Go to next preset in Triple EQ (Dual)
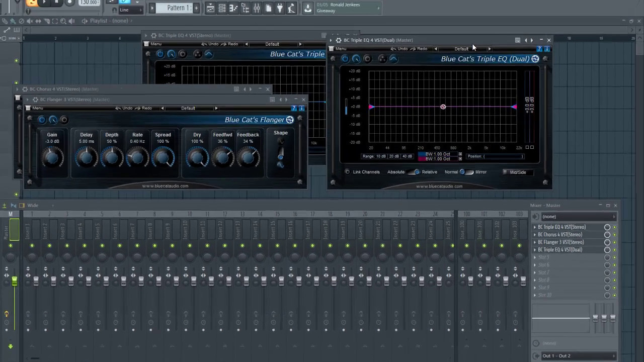The height and width of the screenshot is (362, 644). pyautogui.click(x=489, y=49)
